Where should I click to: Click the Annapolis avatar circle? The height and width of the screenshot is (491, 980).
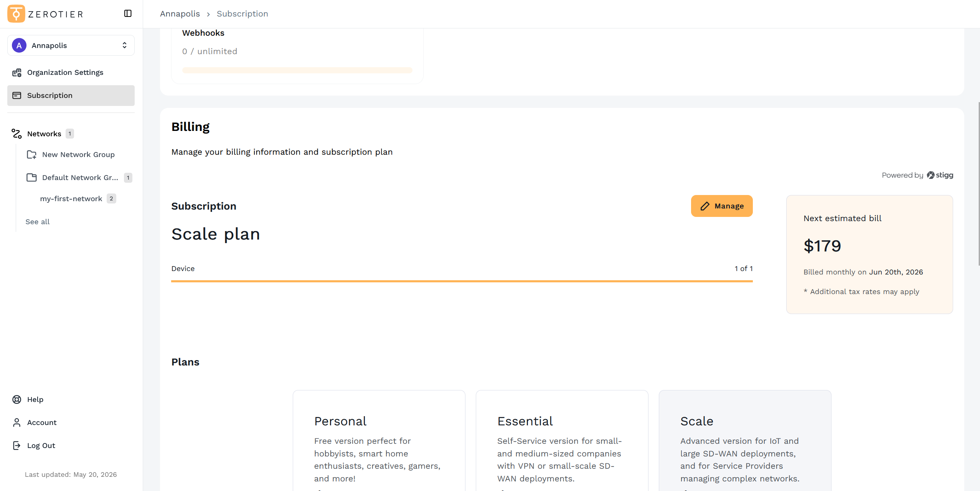(x=19, y=45)
